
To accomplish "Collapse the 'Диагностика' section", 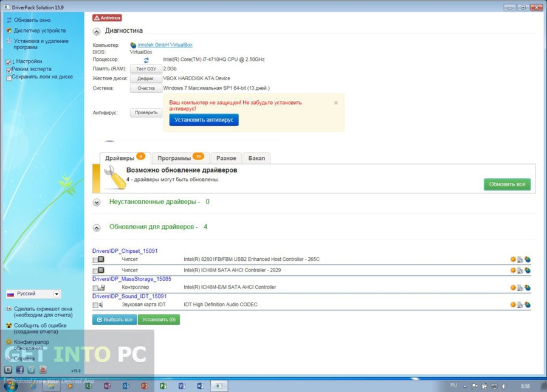I will point(96,30).
